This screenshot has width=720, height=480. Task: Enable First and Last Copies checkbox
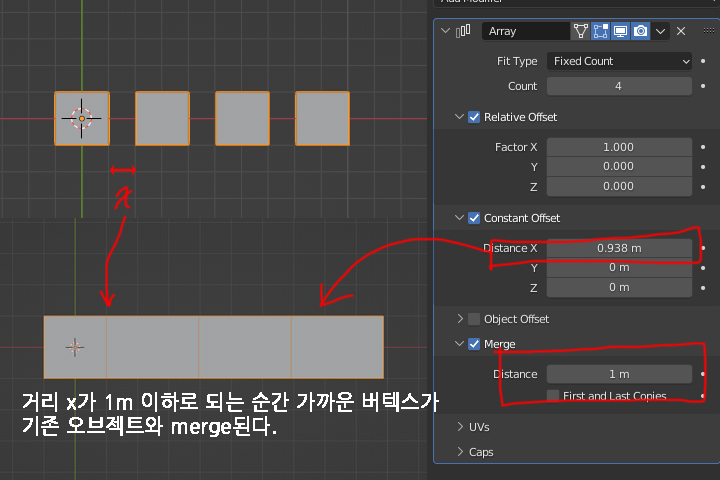tap(553, 395)
